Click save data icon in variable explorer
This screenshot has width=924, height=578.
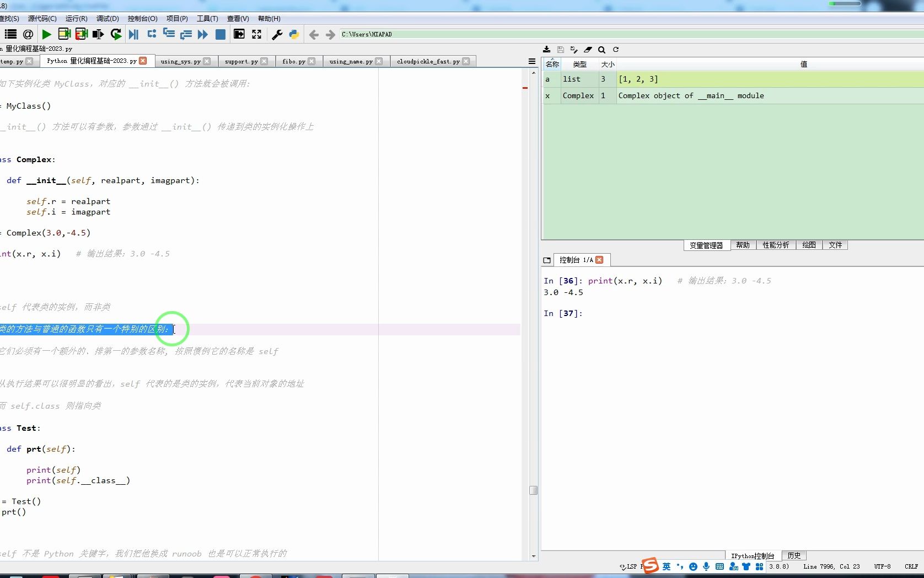[x=560, y=50]
